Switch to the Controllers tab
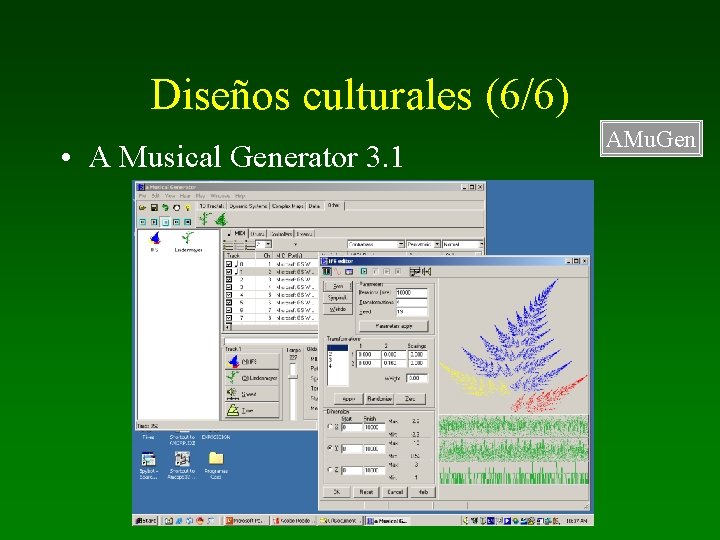Image resolution: width=720 pixels, height=540 pixels. tap(281, 234)
